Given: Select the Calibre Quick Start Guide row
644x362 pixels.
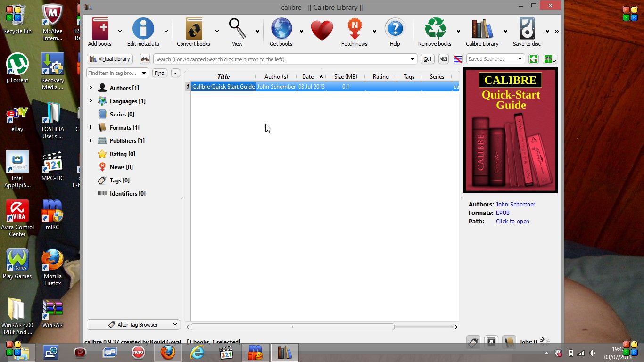Looking at the screenshot, I should [322, 87].
